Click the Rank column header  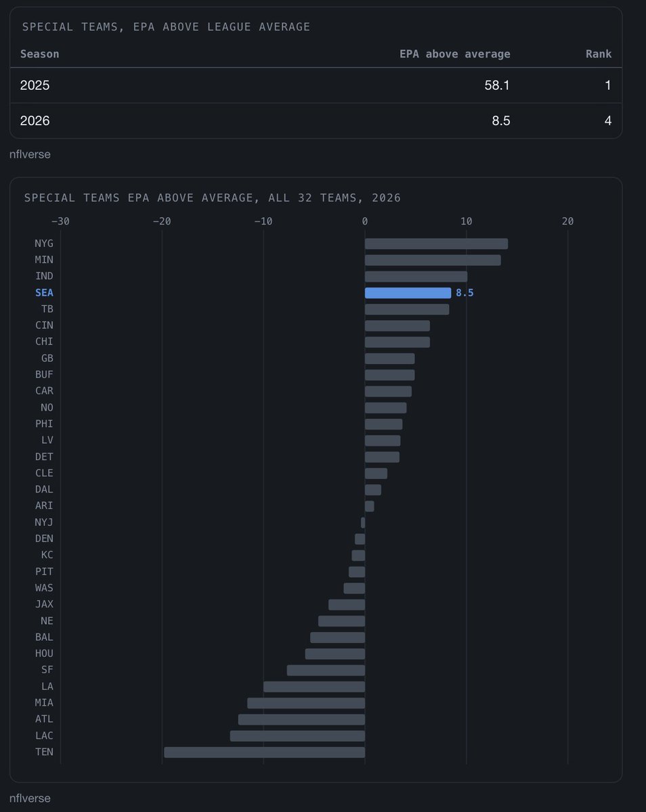coord(599,54)
